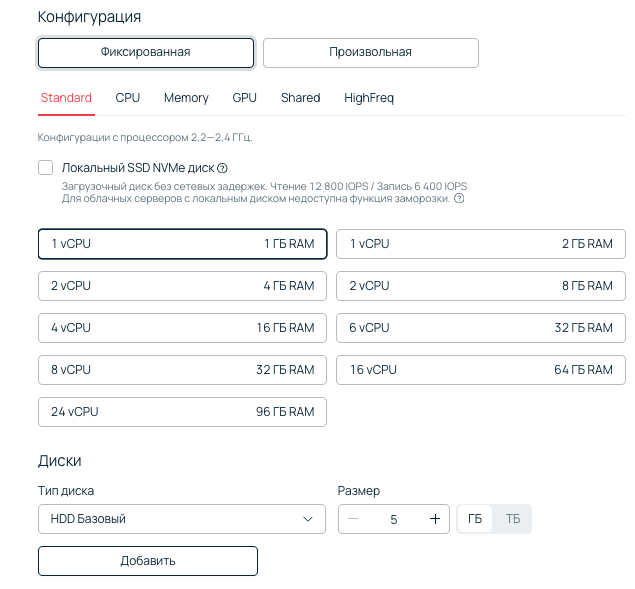This screenshot has height=589, width=635.
Task: Click help icon next to Локальный SSD NVMe диск
Action: coord(222,168)
